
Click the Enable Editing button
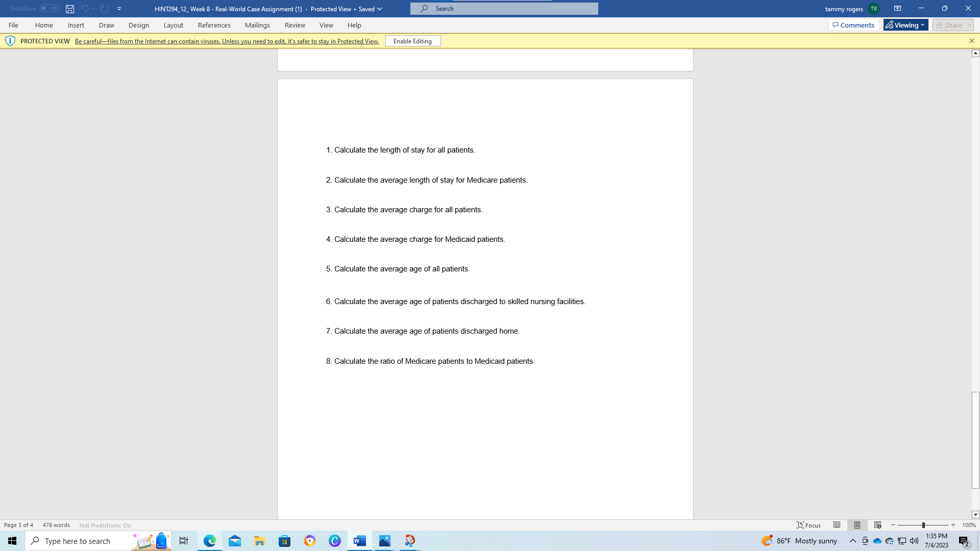(412, 41)
